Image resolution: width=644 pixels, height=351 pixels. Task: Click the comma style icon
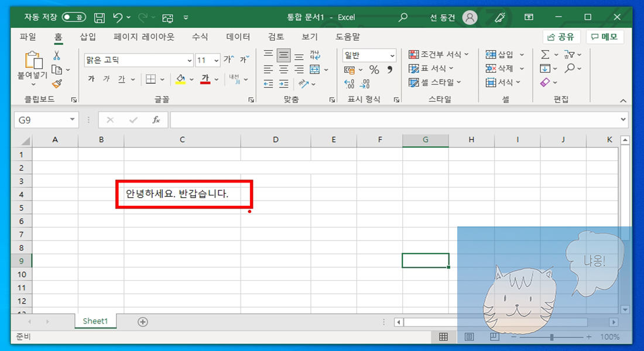[x=389, y=70]
